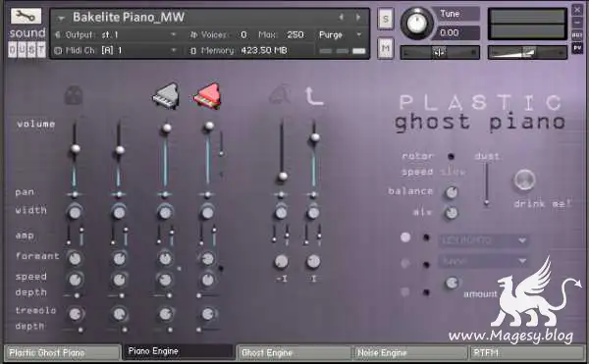Toggle the Solo (S) button
This screenshot has width=589, height=364.
(x=386, y=19)
